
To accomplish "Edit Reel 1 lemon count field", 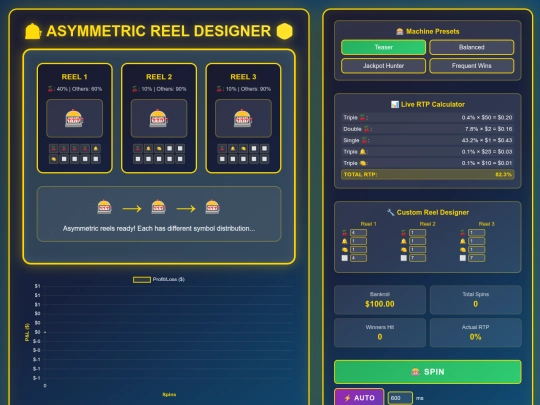I will [358, 249].
